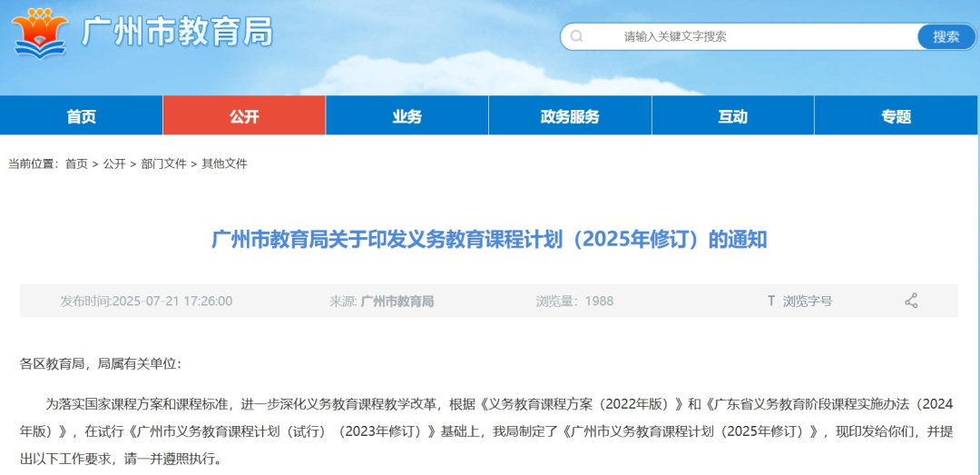Screen dimensions: 980x475
Task: Click the T font size icon
Action: coord(771,301)
